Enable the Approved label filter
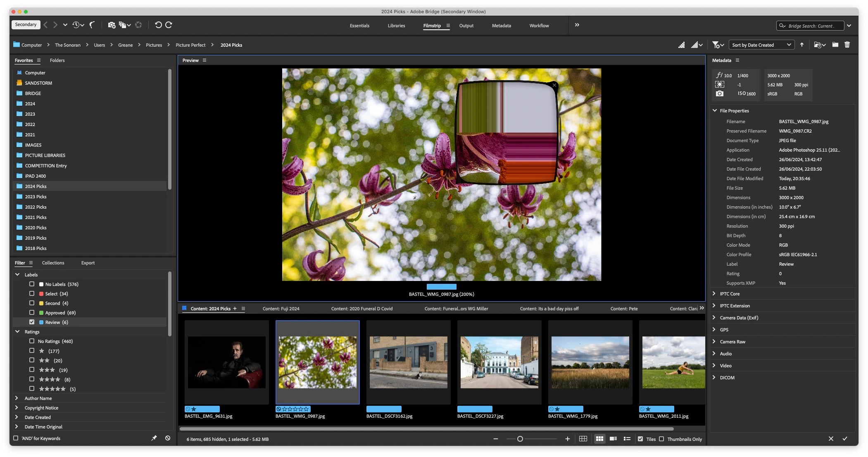Screen dimensions: 868x457 [x=32, y=312]
